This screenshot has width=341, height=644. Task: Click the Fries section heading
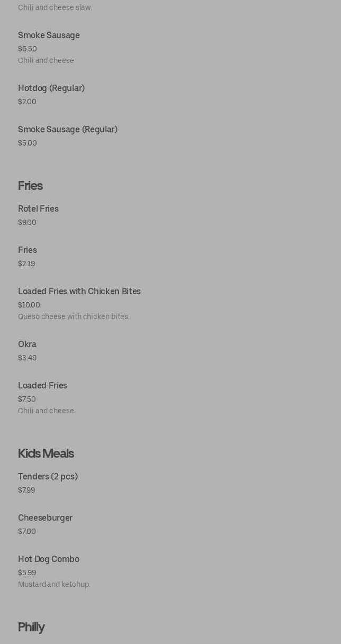coord(30,186)
